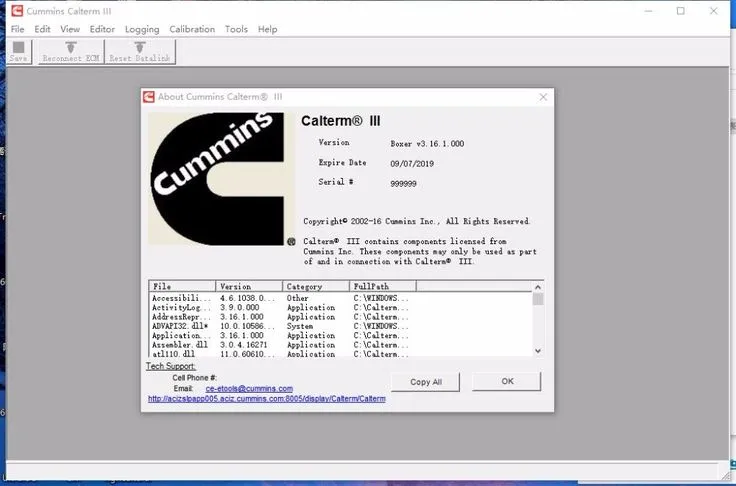736x486 pixels.
Task: Close the About Cummins Calterm dialog
Action: [543, 97]
